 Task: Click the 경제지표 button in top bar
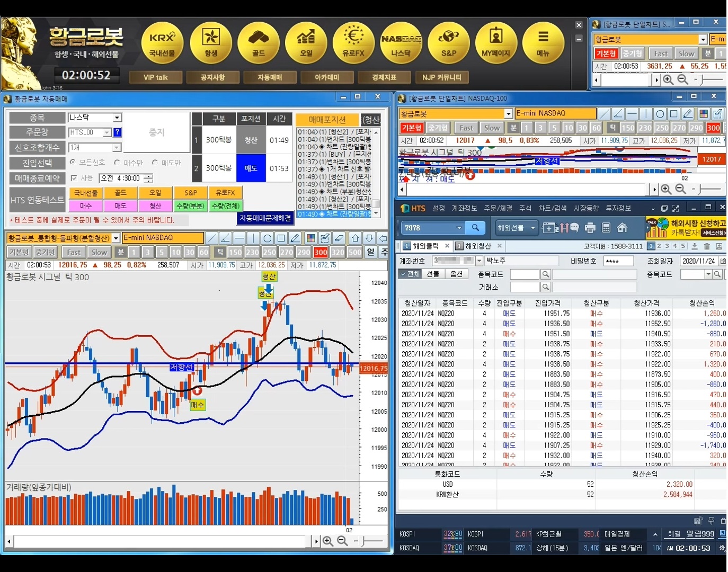[384, 77]
